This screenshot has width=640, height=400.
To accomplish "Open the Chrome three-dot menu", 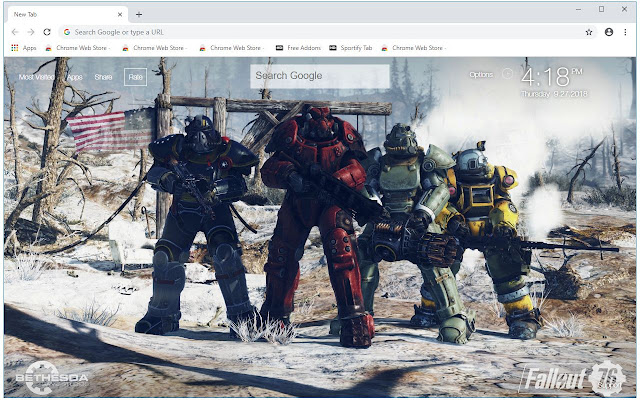I will (x=625, y=32).
